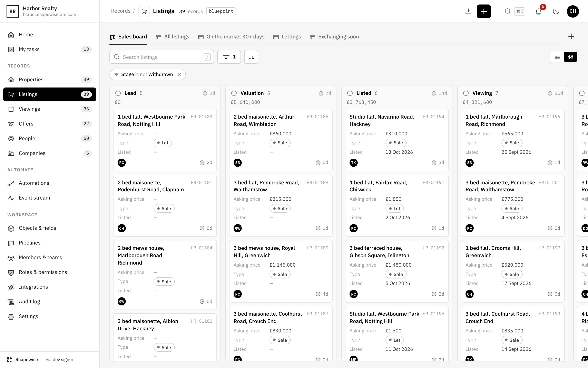Open the All listings tab
Viewport: 588px width, 368px height.
(x=172, y=37)
